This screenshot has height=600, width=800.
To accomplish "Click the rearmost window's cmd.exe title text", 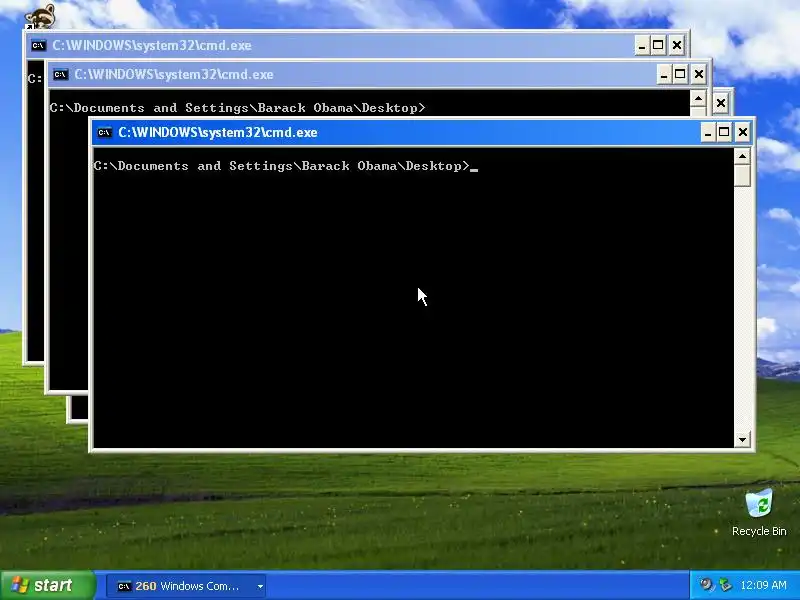I will [x=152, y=45].
